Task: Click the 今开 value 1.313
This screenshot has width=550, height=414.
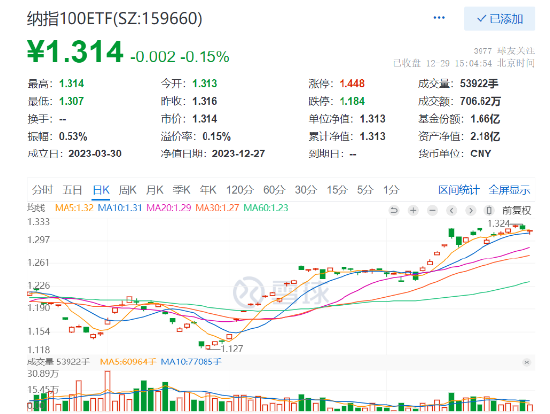Action: pyautogui.click(x=205, y=84)
